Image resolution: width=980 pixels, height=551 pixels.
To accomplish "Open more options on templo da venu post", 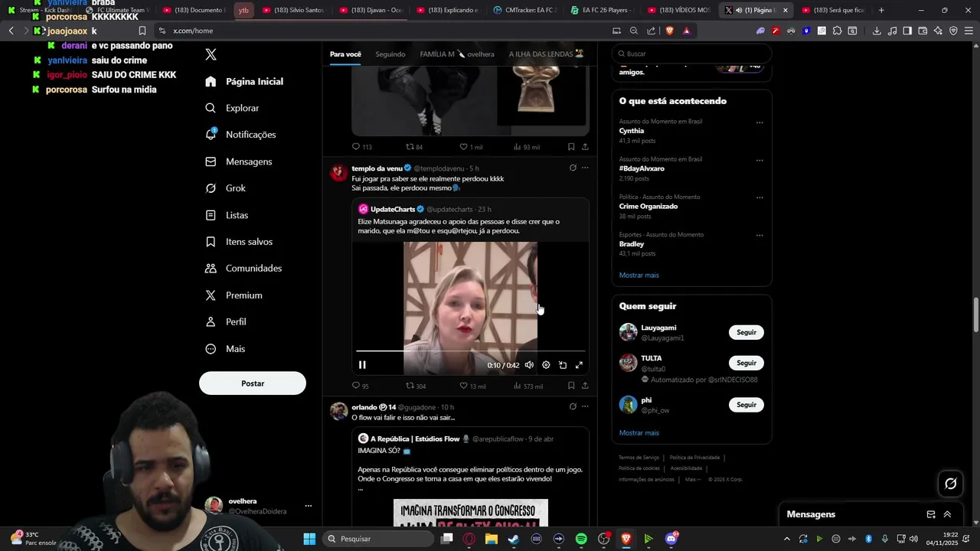I will 585,168.
